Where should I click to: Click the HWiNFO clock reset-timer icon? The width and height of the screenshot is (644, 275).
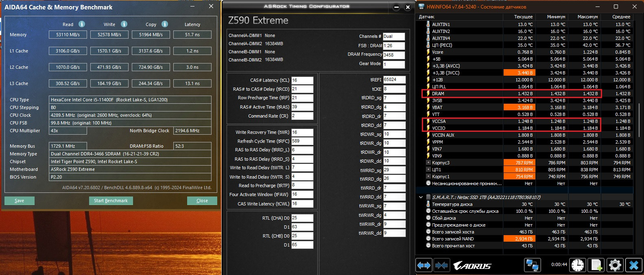[x=578, y=265]
